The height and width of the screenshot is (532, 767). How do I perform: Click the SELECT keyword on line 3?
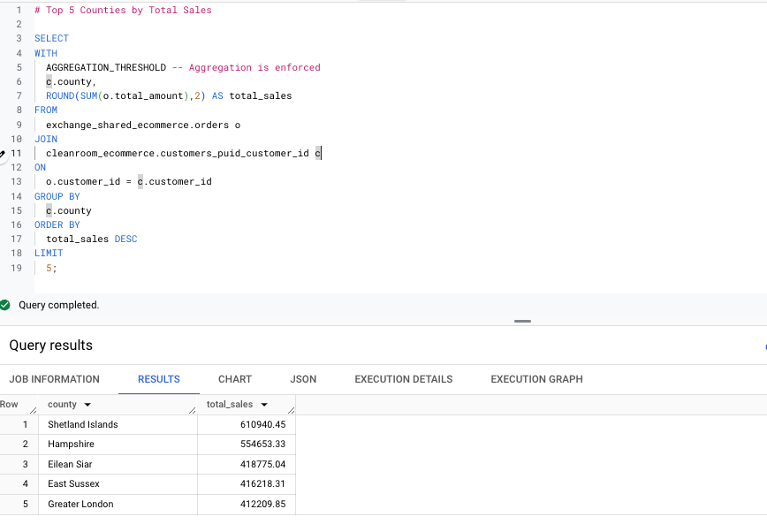point(51,38)
